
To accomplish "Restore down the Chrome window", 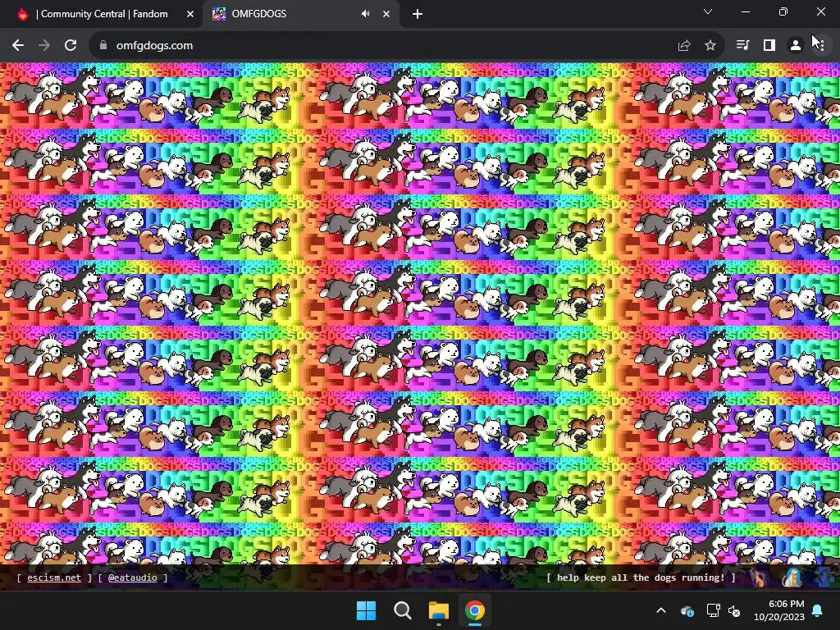I will tap(783, 11).
